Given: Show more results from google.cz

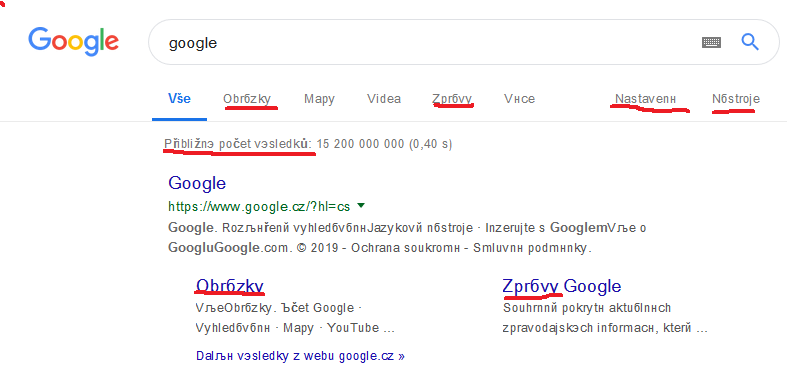Looking at the screenshot, I should pos(300,356).
